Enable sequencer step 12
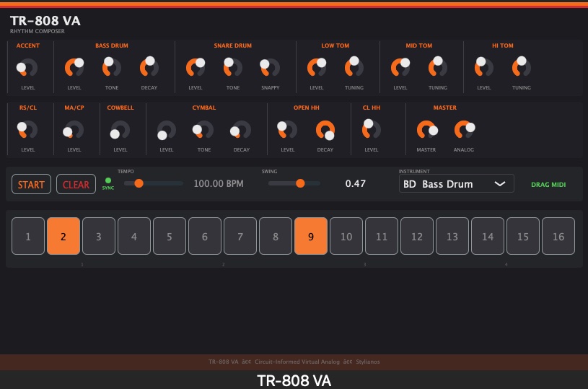Image resolution: width=588 pixels, height=389 pixels. point(417,236)
